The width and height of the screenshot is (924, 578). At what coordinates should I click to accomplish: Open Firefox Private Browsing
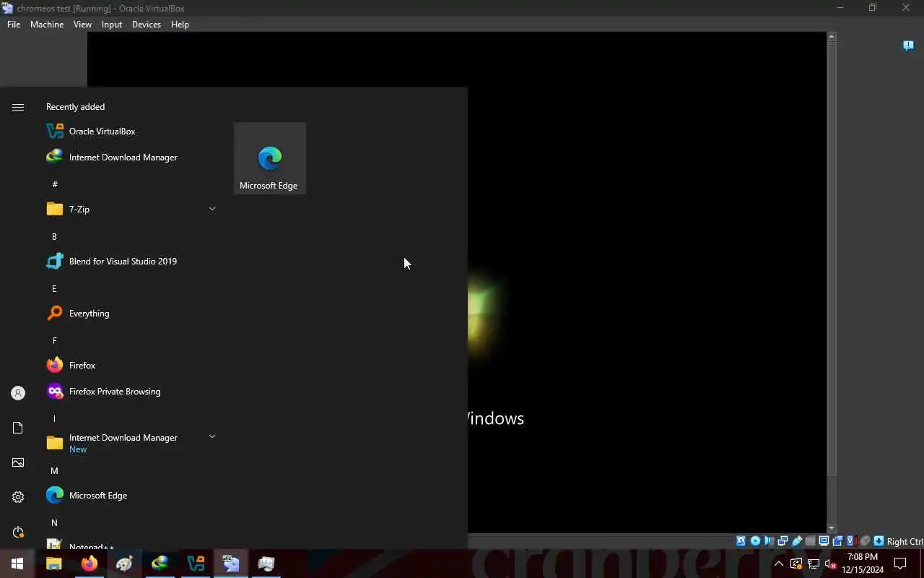tap(130, 392)
